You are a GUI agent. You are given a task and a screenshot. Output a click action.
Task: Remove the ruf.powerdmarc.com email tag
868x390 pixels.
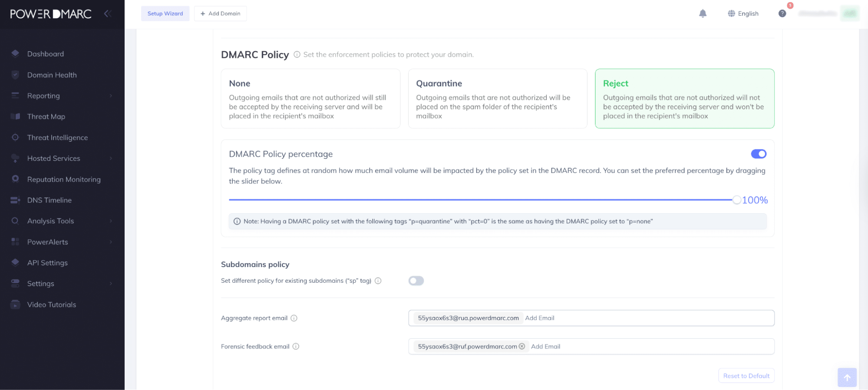[x=522, y=347]
